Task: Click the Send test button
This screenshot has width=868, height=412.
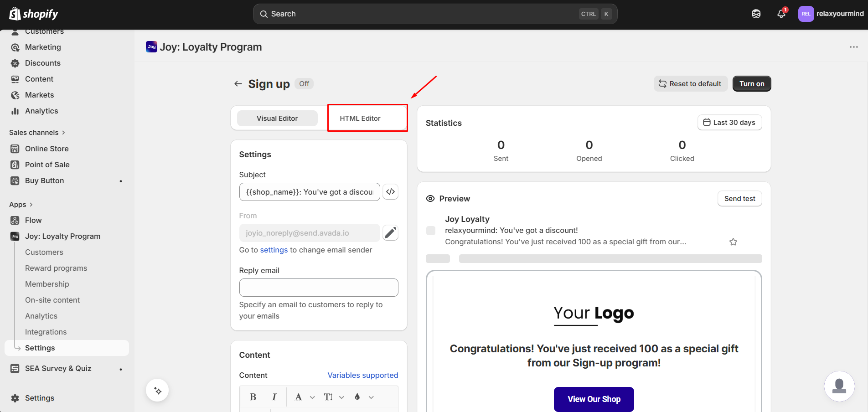Action: 739,199
